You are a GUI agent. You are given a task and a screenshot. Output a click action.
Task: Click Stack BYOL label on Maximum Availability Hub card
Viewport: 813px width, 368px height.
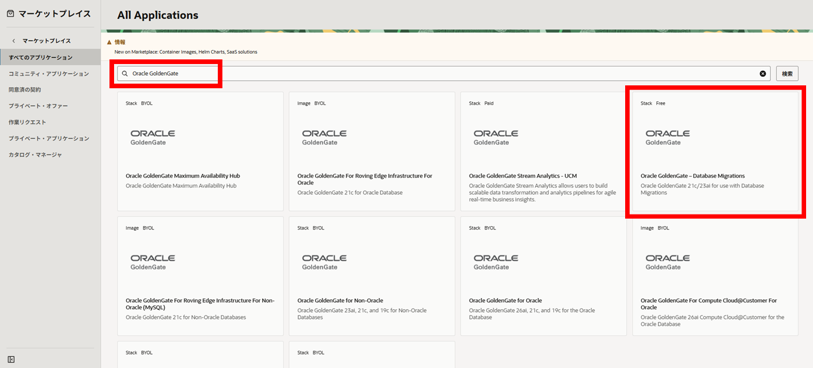coord(139,103)
